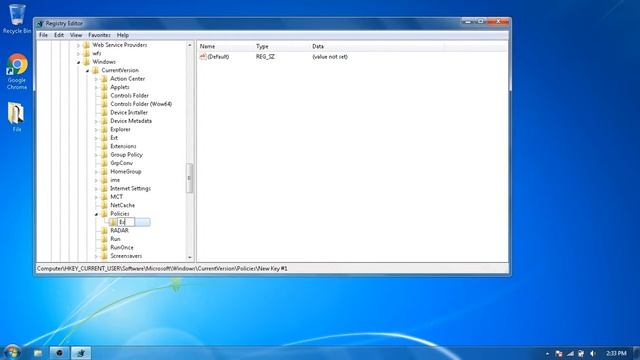Open the View menu
Image resolution: width=640 pixels, height=360 pixels.
[76, 35]
